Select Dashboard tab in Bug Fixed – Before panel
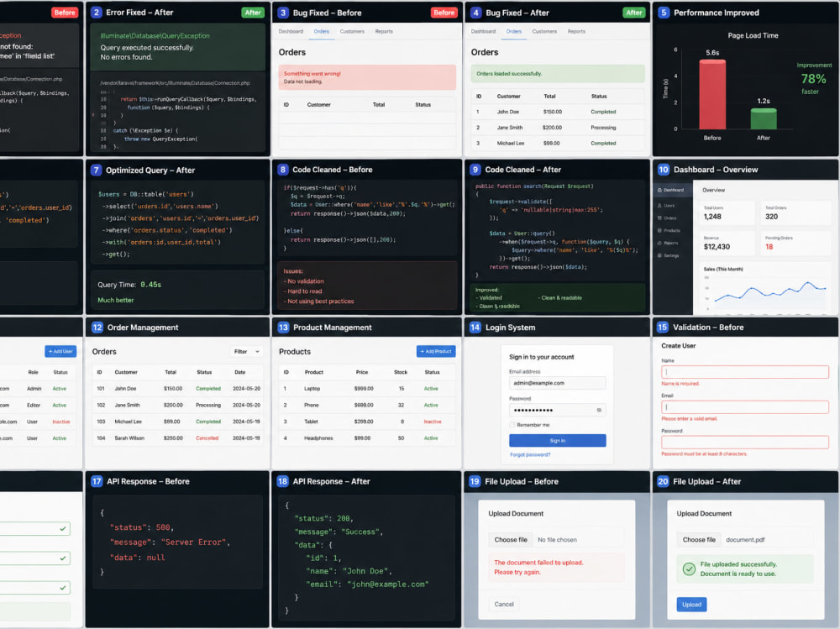Viewport: 840px width, 629px height. [291, 32]
